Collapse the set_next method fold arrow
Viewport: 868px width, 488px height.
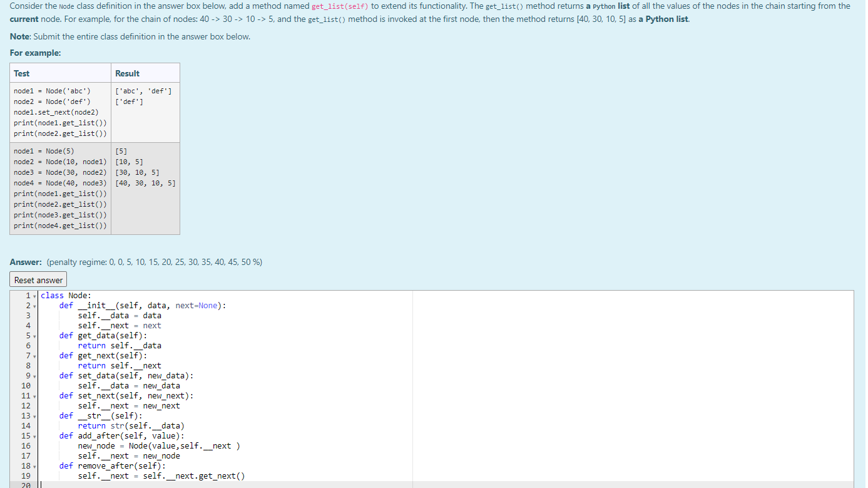click(36, 395)
